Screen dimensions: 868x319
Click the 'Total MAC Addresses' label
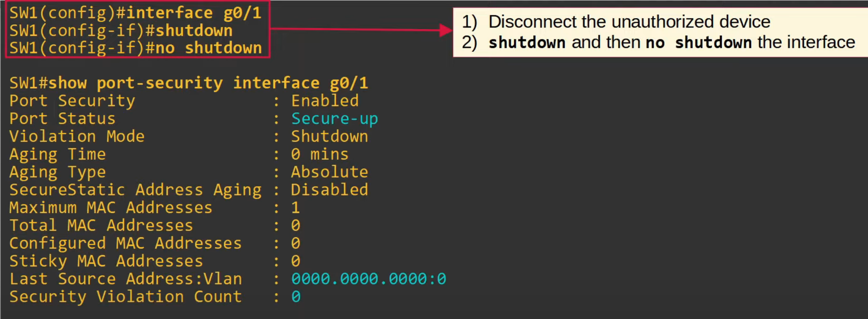pos(101,225)
